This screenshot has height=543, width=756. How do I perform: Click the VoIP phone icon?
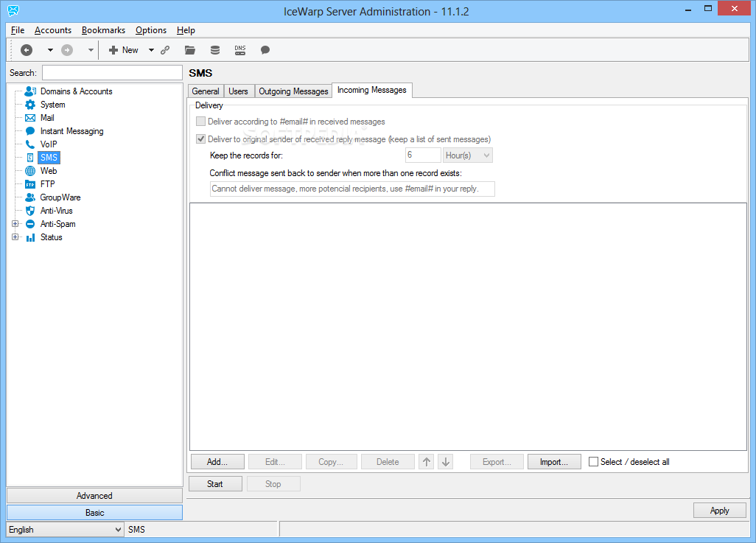point(30,144)
